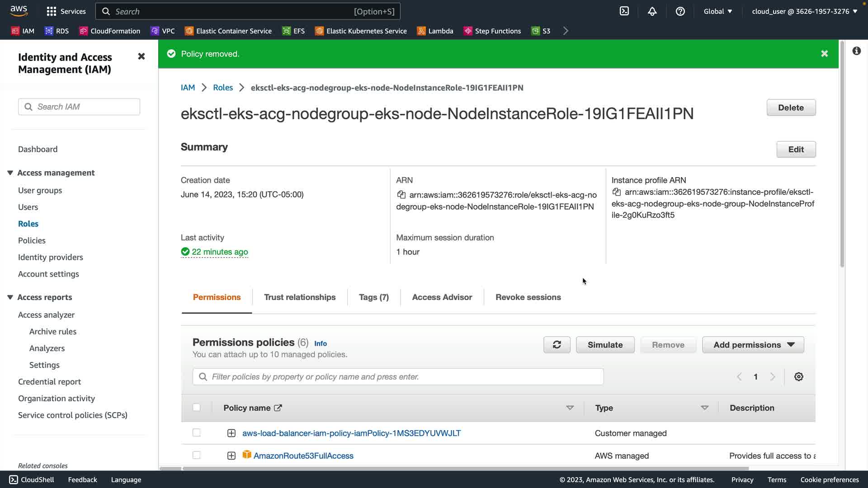Copy the role ARN with copy icon
This screenshot has height=488, width=868.
(x=401, y=195)
